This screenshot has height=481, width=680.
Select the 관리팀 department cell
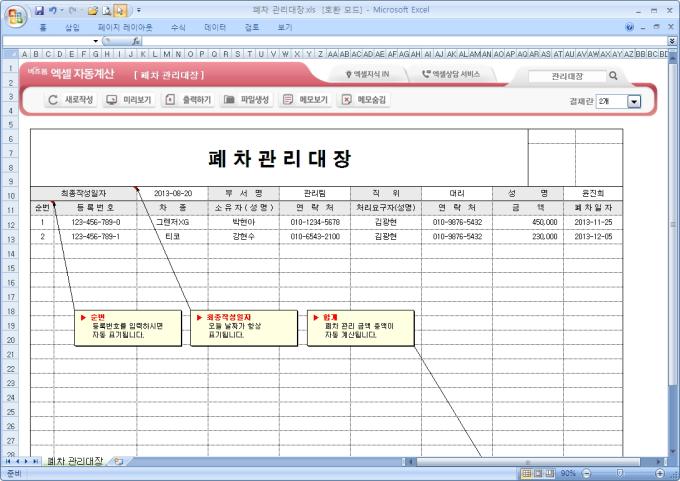click(x=315, y=193)
